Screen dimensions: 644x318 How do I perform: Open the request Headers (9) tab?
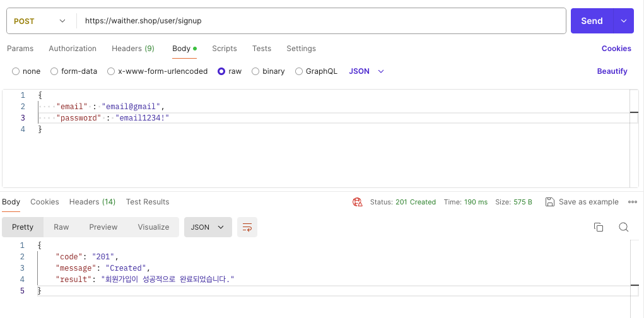(133, 49)
